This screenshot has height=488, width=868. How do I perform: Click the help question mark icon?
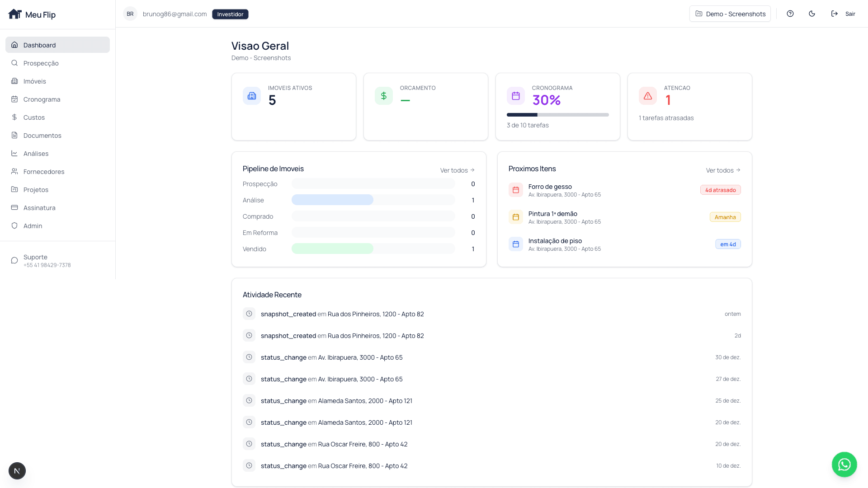(x=790, y=14)
